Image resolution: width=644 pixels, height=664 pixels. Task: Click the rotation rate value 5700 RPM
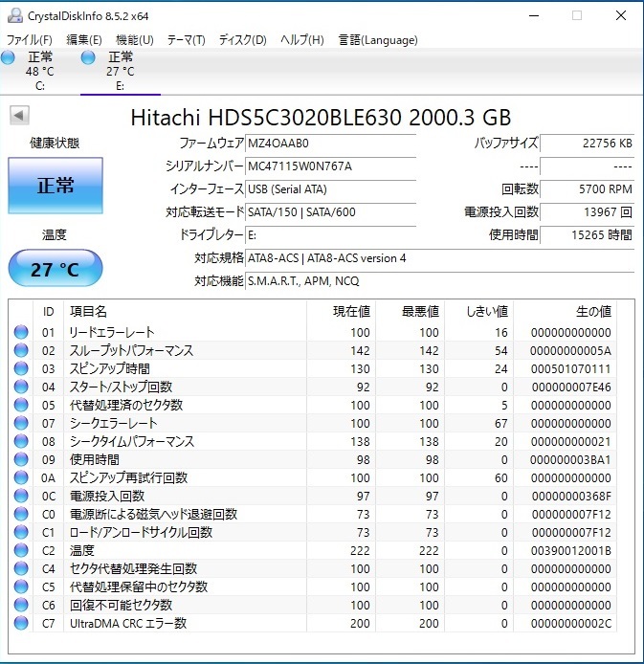(x=588, y=189)
